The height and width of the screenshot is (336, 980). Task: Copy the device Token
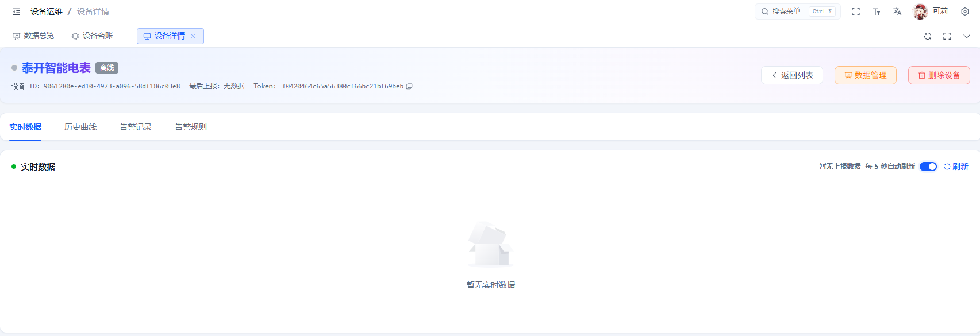[x=409, y=86]
